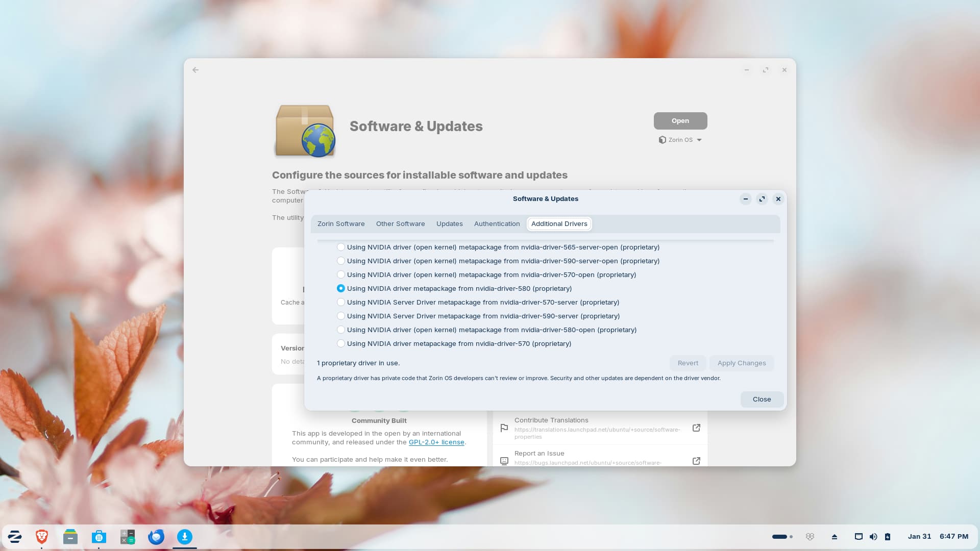Select nvidia-driver-570 proprietary driver option
This screenshot has height=551, width=980.
(x=341, y=344)
